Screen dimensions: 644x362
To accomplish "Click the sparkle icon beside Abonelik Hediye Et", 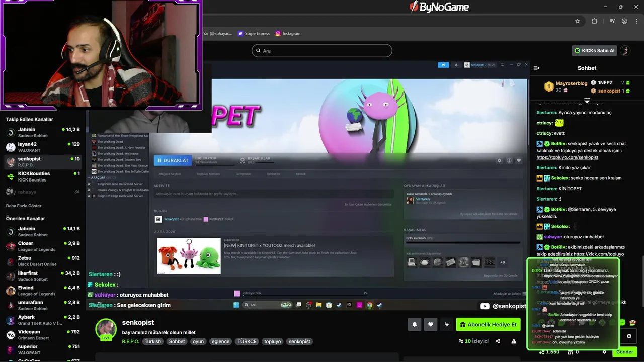I will click(446, 325).
